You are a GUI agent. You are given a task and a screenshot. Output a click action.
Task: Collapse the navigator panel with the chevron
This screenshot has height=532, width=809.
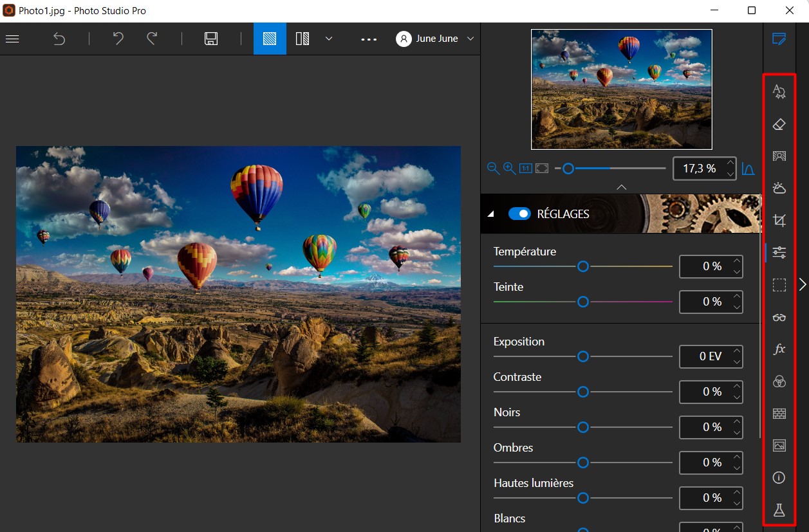[621, 187]
